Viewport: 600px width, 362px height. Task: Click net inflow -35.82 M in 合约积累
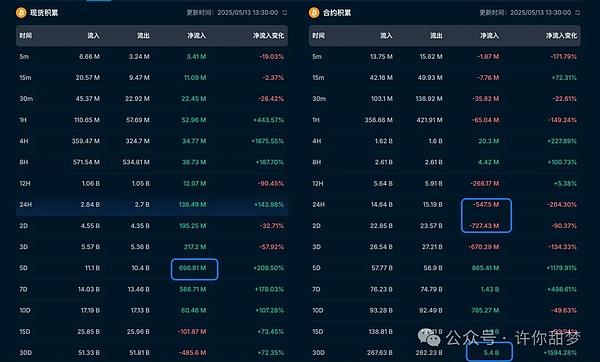tap(486, 99)
